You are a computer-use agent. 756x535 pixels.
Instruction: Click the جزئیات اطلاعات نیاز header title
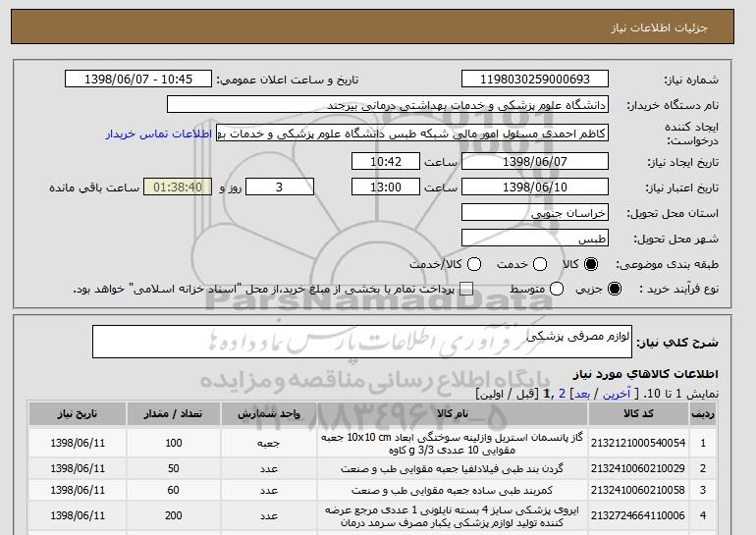click(x=659, y=27)
